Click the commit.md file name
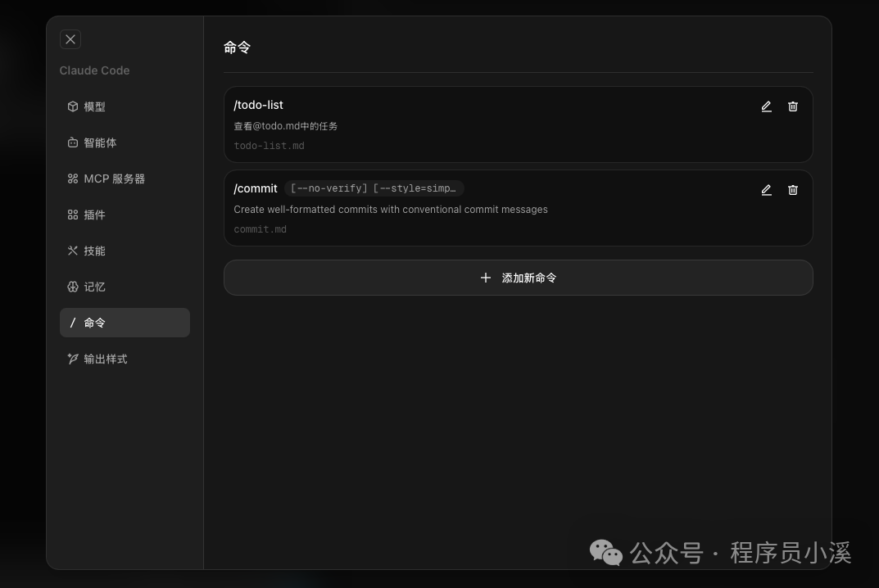 (x=261, y=229)
